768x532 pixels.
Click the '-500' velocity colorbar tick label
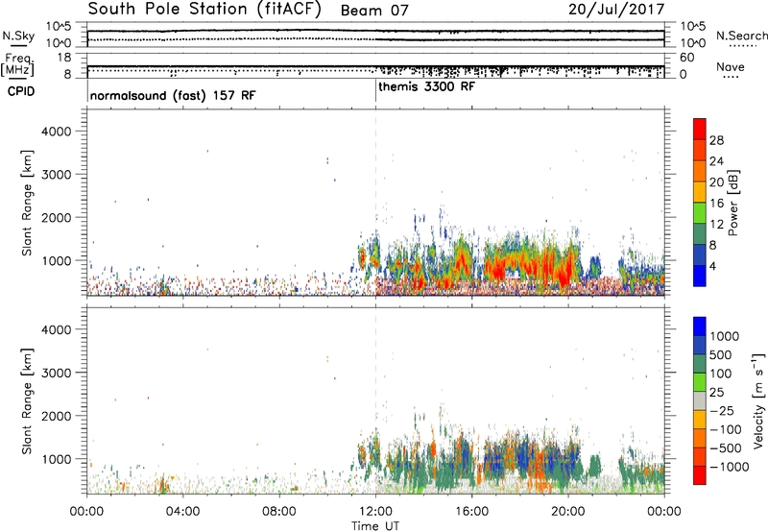tap(726, 448)
